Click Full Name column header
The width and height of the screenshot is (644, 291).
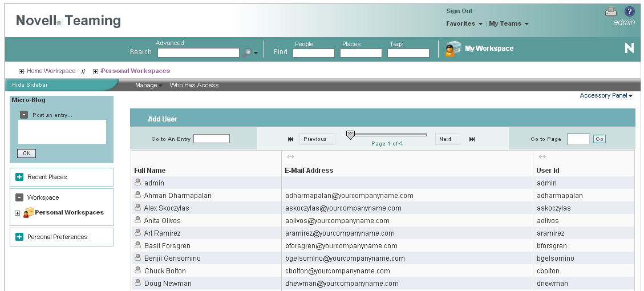point(150,171)
